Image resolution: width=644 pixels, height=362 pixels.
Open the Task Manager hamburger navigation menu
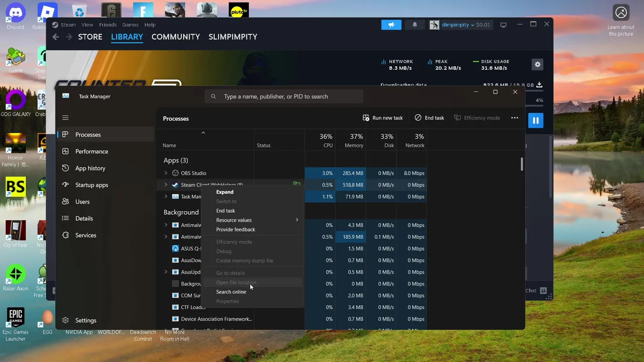click(65, 118)
